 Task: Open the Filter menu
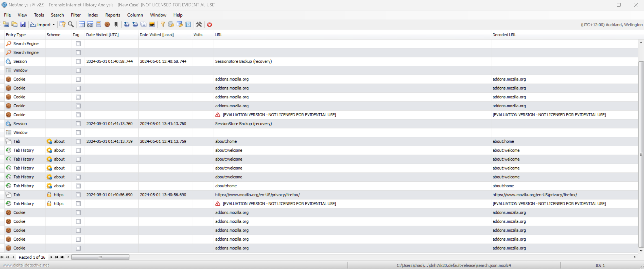coord(75,15)
